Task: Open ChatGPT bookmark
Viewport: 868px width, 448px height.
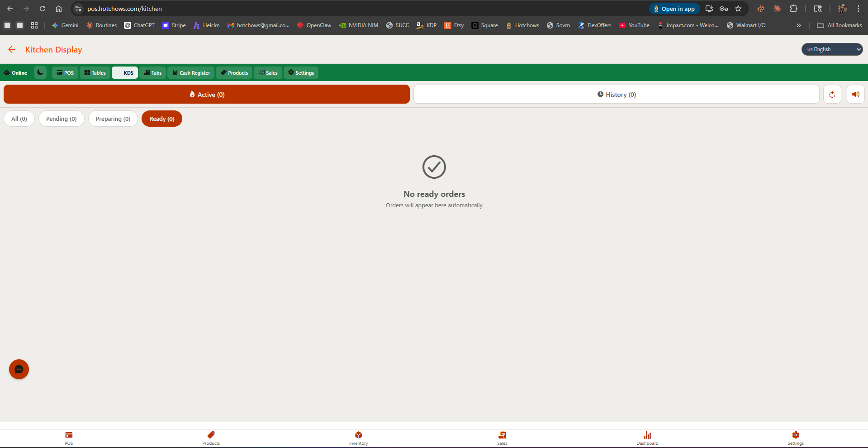Action: 139,25
